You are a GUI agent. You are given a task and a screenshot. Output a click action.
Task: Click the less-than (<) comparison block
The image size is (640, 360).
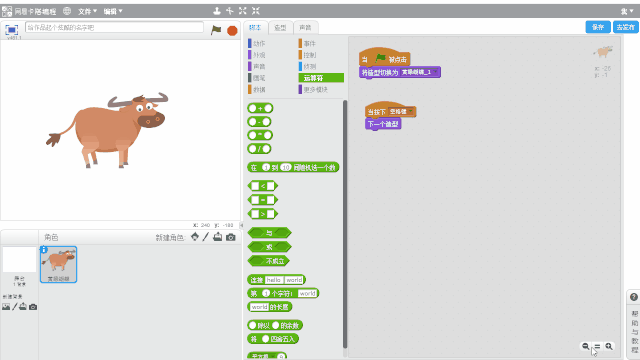coord(263,186)
